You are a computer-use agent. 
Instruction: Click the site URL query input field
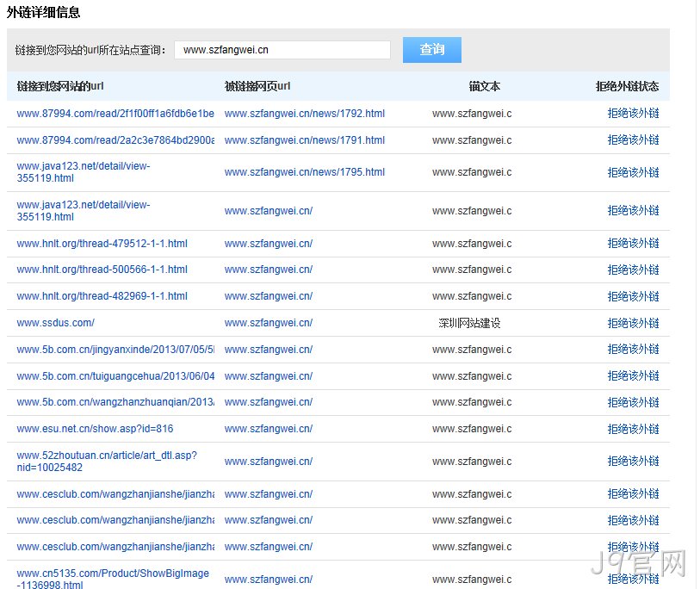282,50
